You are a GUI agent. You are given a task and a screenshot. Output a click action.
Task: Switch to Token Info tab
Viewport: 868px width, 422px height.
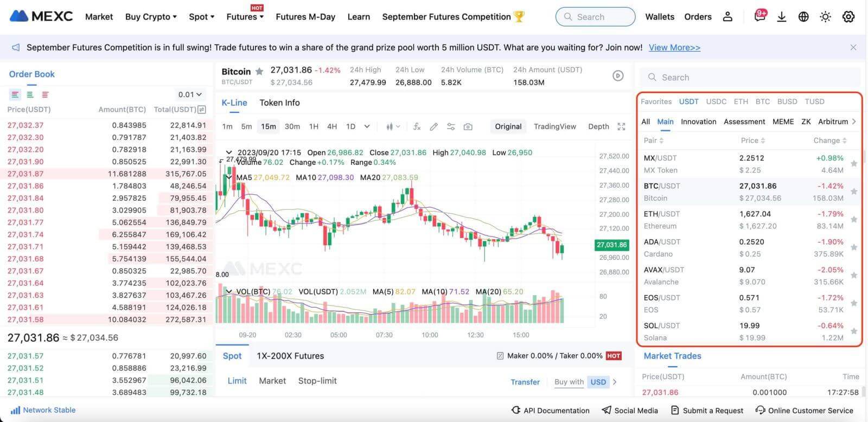pyautogui.click(x=279, y=103)
